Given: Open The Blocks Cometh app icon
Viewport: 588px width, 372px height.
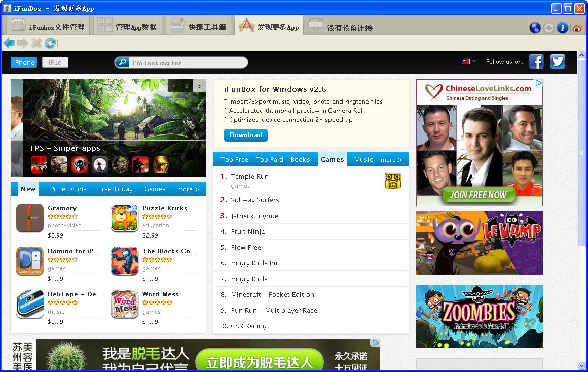Looking at the screenshot, I should click(125, 261).
